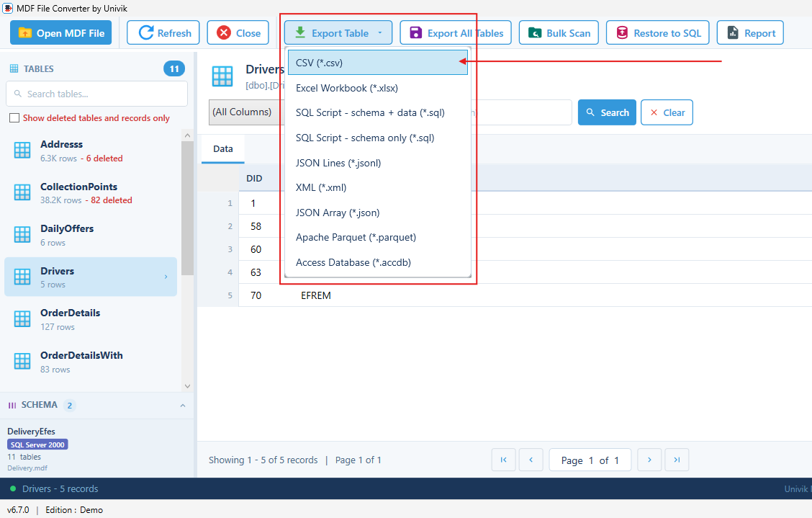Viewport: 812px width, 518px height.
Task: Click the large Drivers header table icon
Action: tap(222, 76)
